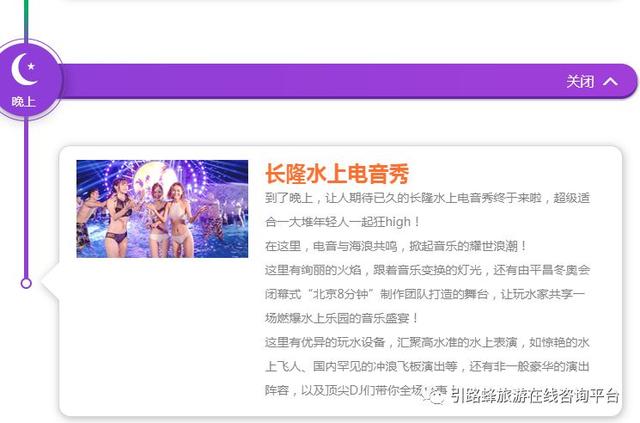The height and width of the screenshot is (423, 640).
Task: Click the moon 晚上 evening icon
Action: tap(24, 80)
